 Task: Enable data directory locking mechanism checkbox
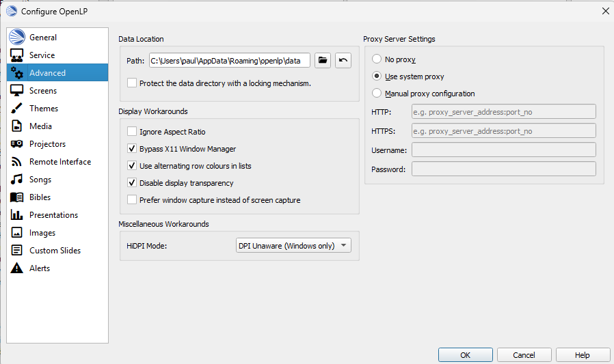pyautogui.click(x=132, y=83)
